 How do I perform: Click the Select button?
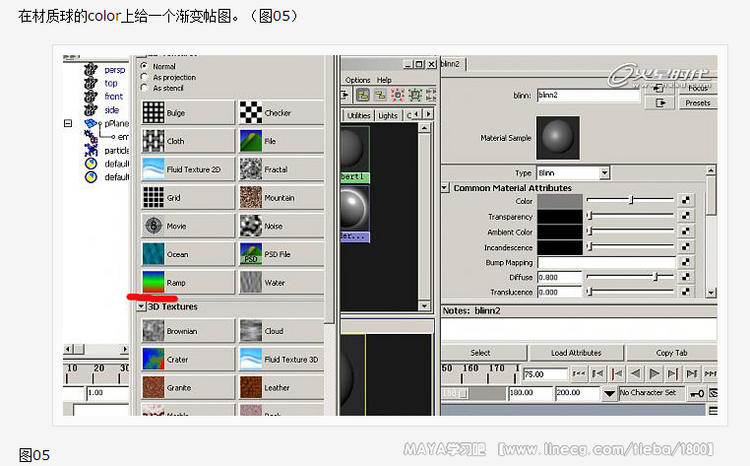point(483,353)
